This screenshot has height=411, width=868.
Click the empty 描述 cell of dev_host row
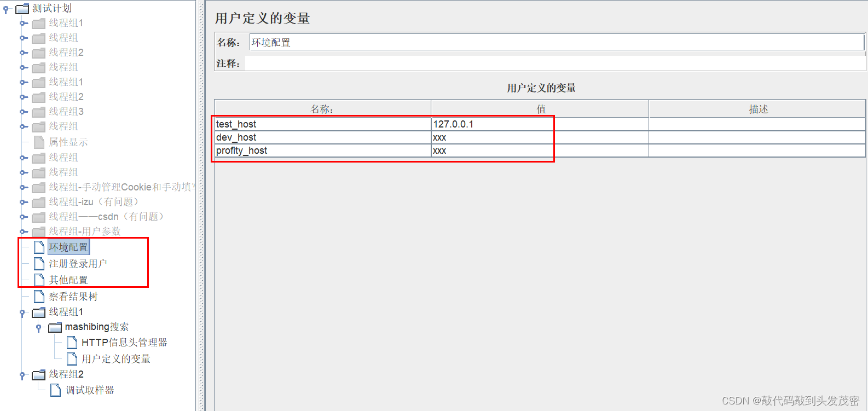(757, 137)
